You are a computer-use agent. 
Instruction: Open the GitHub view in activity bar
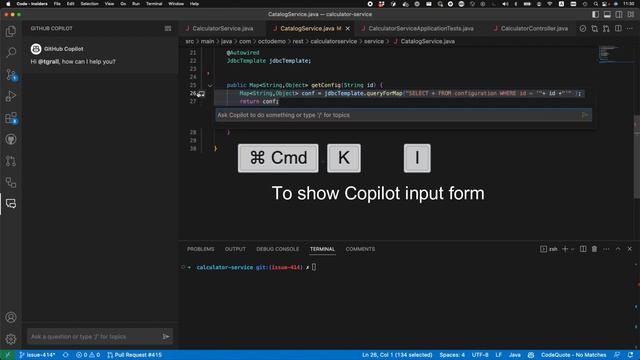[11, 140]
